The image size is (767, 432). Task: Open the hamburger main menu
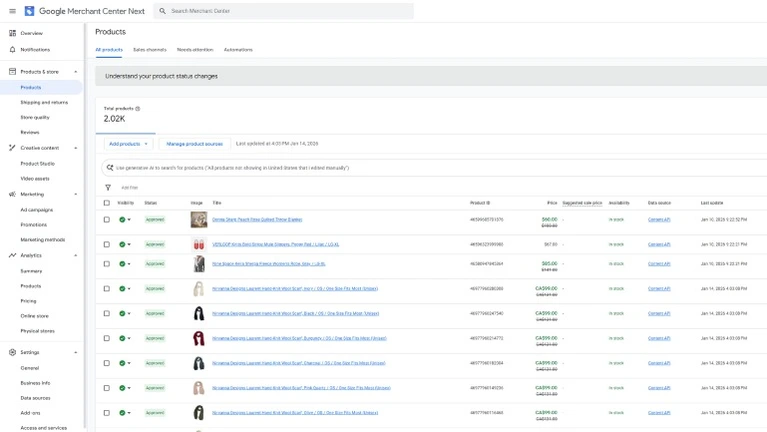point(12,11)
